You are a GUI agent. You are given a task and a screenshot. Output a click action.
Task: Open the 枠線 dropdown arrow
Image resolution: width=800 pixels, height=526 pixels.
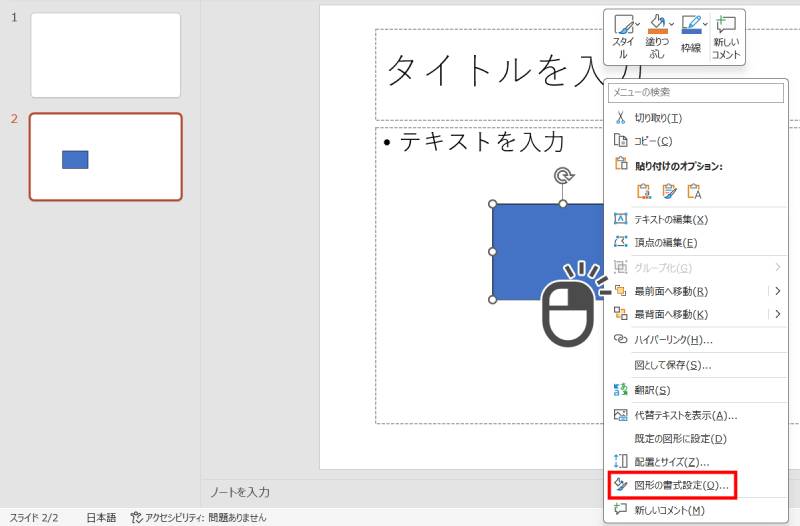pyautogui.click(x=705, y=24)
